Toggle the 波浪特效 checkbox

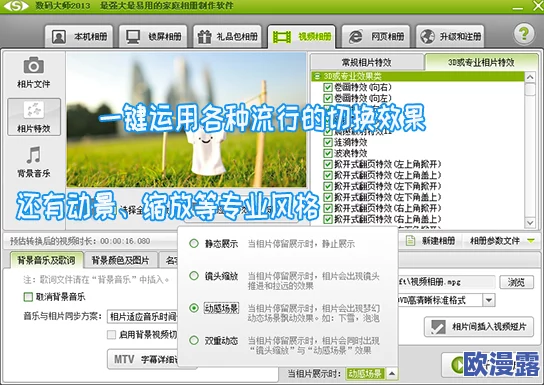click(328, 153)
